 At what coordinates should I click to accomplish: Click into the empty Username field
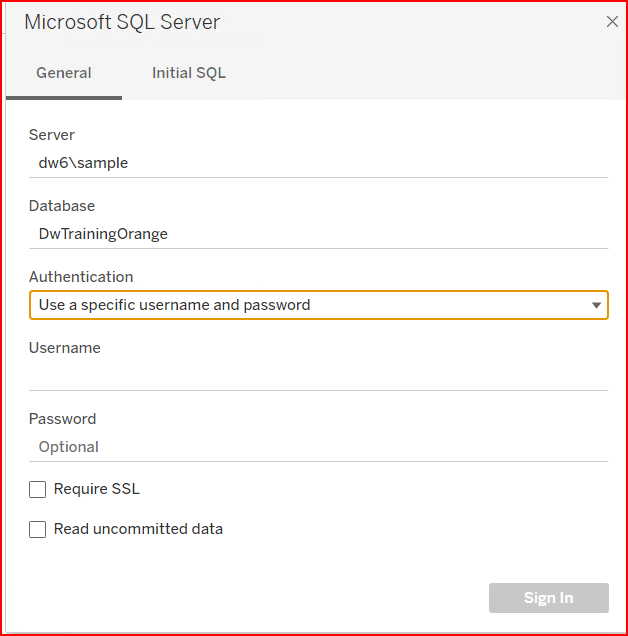pyautogui.click(x=318, y=376)
